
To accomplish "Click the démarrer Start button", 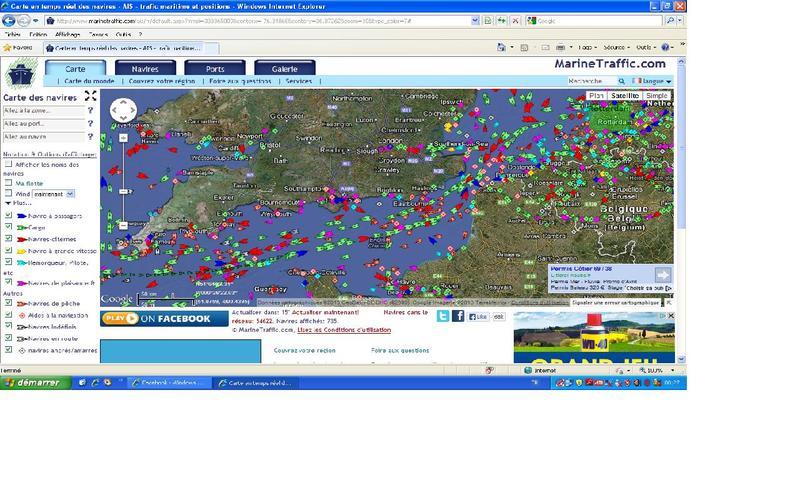I will tap(35, 383).
